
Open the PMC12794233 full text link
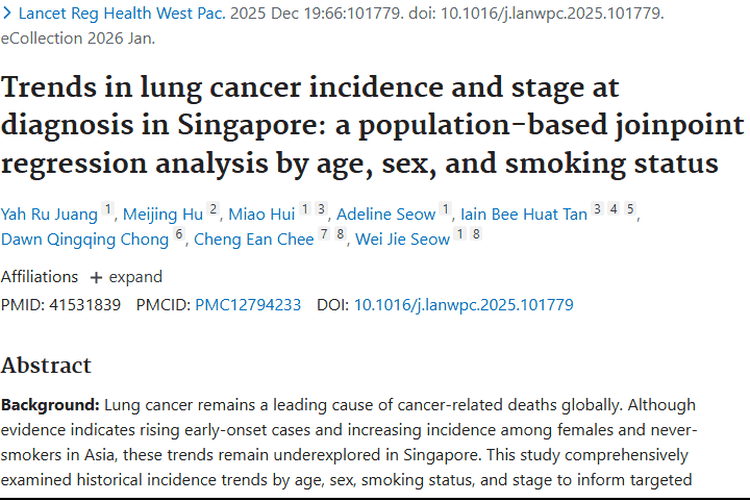(248, 305)
